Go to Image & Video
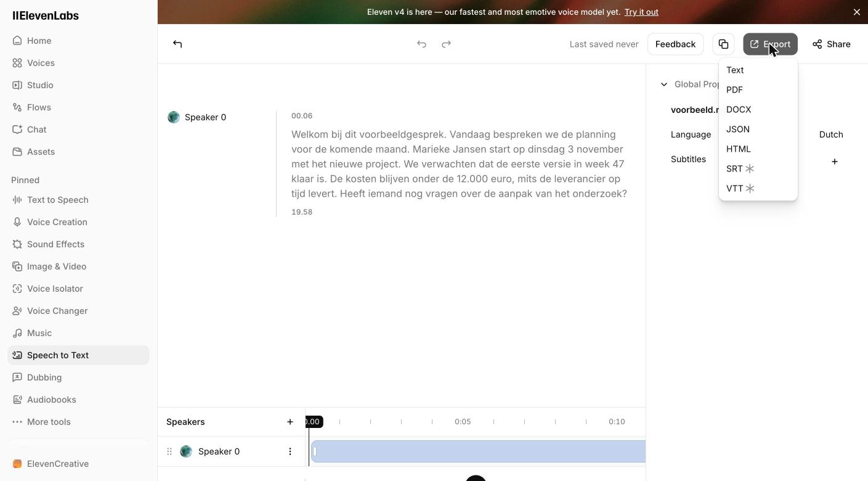 click(x=78, y=266)
